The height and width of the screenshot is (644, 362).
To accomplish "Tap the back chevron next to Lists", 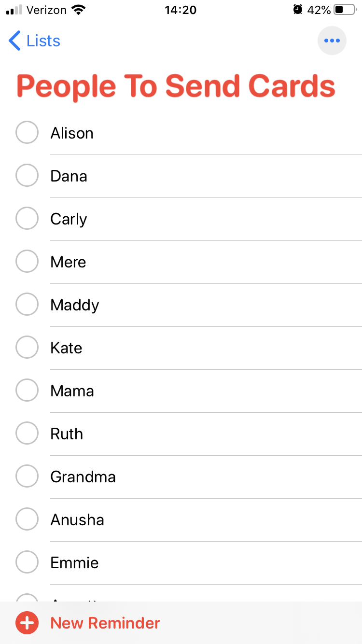I will (x=15, y=41).
